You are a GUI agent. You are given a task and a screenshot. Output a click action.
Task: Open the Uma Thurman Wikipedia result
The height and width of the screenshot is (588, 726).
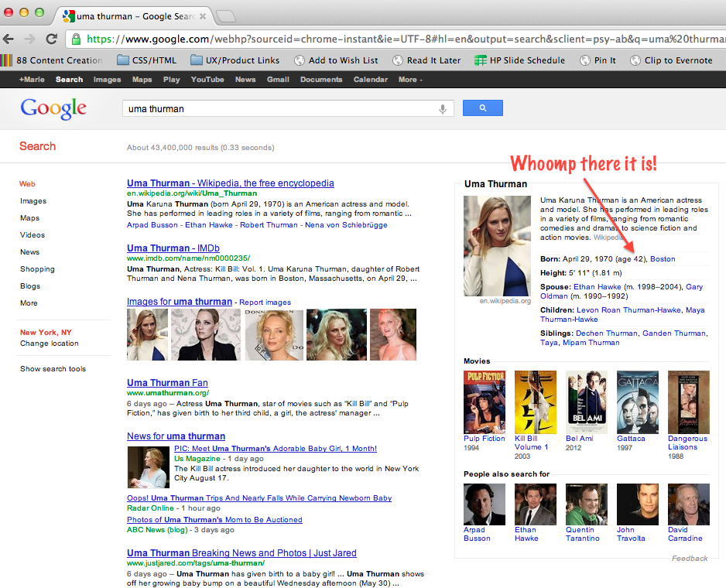click(230, 183)
